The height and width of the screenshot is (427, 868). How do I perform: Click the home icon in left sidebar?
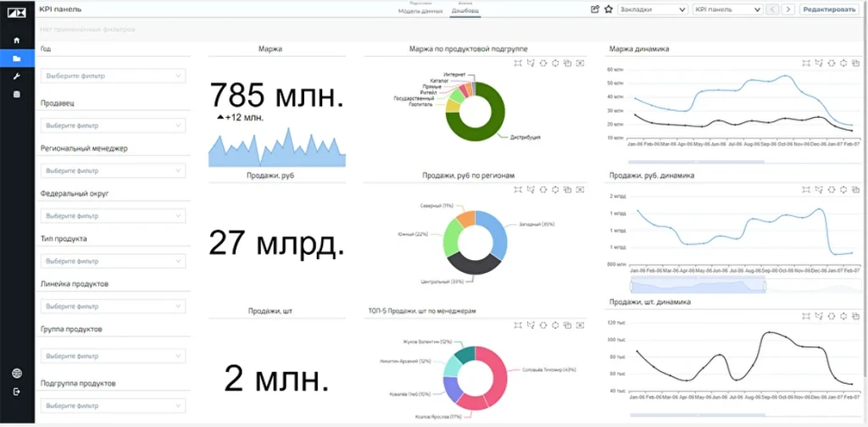coord(17,41)
